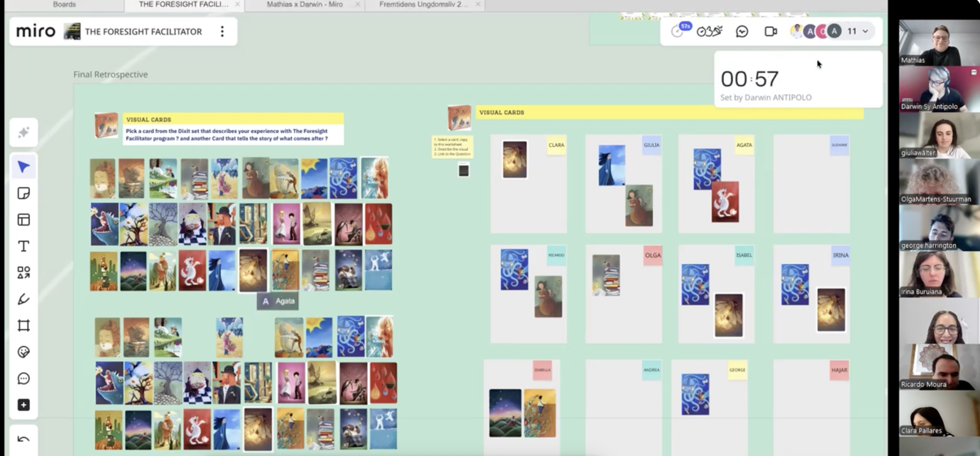Close the Fremtidens Ungdomsliv tab
The width and height of the screenshot is (980, 456).
(x=478, y=4)
